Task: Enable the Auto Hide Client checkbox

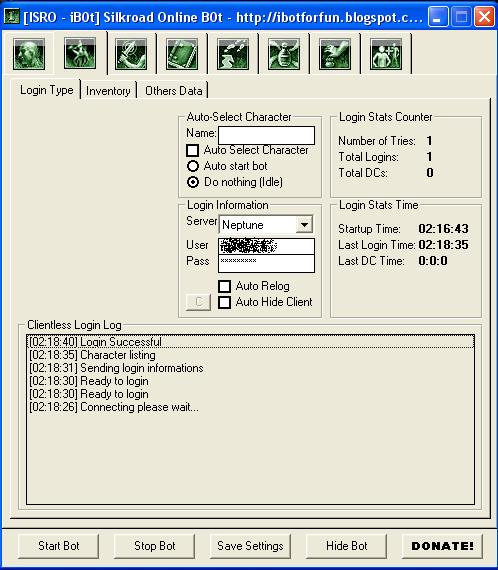Action: pos(224,302)
